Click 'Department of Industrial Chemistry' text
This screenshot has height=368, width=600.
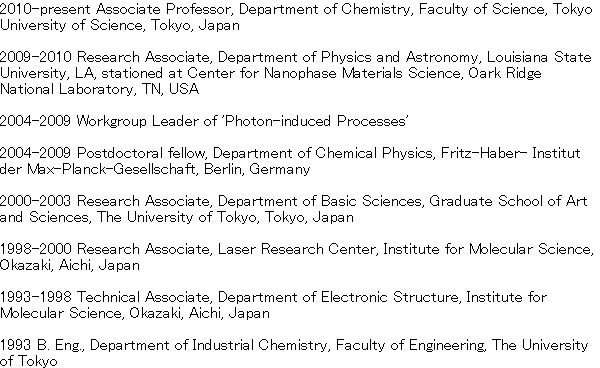(209, 345)
